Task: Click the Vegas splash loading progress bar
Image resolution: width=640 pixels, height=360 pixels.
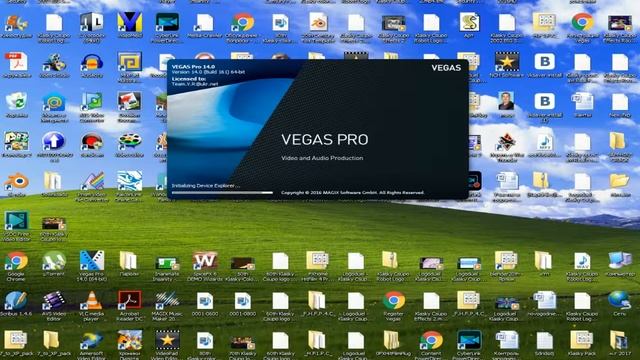Action: (x=222, y=193)
